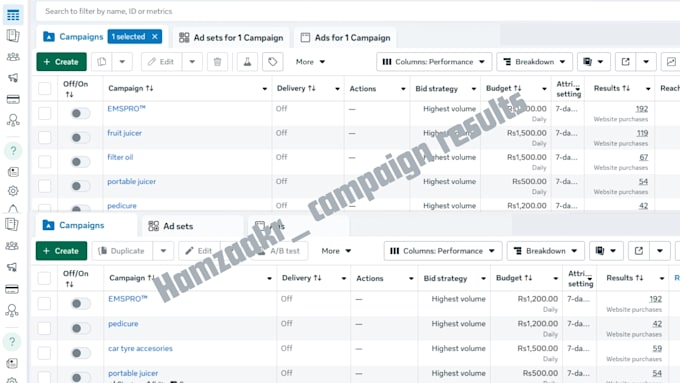The width and height of the screenshot is (680, 383).
Task: Click the search filter input field
Action: 358,11
